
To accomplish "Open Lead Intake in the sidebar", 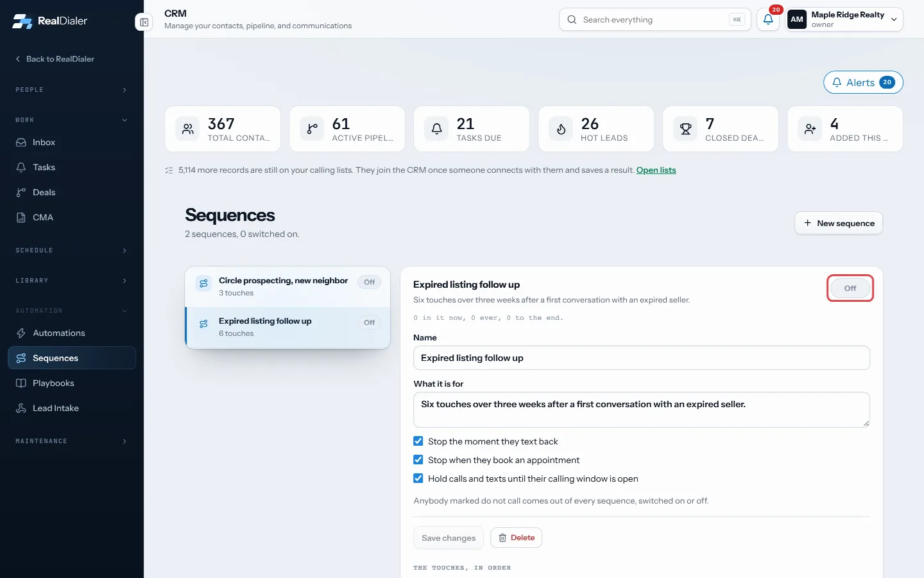I will click(x=72, y=408).
